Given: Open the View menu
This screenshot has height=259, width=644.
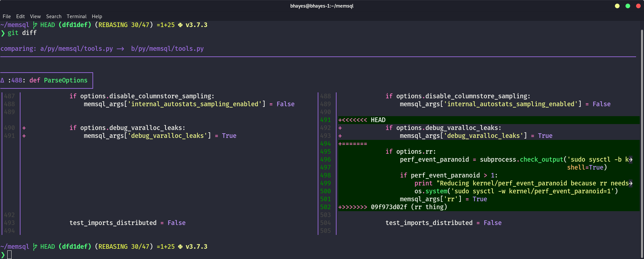Looking at the screenshot, I should 35,16.
